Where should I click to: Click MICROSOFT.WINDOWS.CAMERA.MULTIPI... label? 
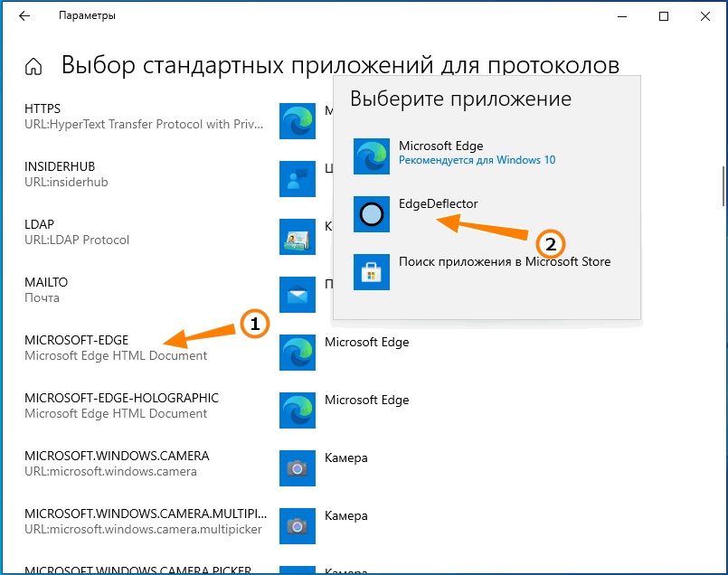coord(146,514)
